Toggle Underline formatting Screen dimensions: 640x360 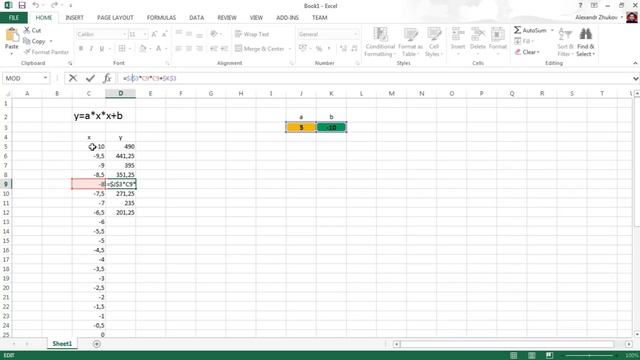click(102, 49)
